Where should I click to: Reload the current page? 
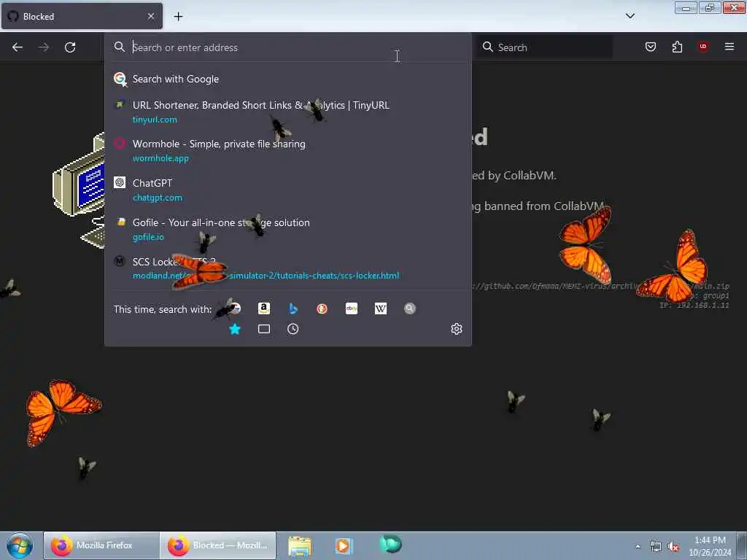click(x=70, y=47)
